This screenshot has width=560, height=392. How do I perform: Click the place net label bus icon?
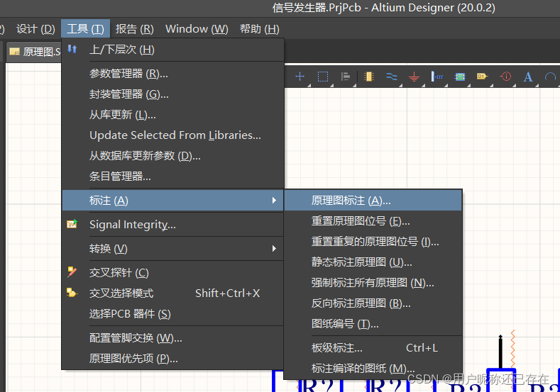(437, 77)
